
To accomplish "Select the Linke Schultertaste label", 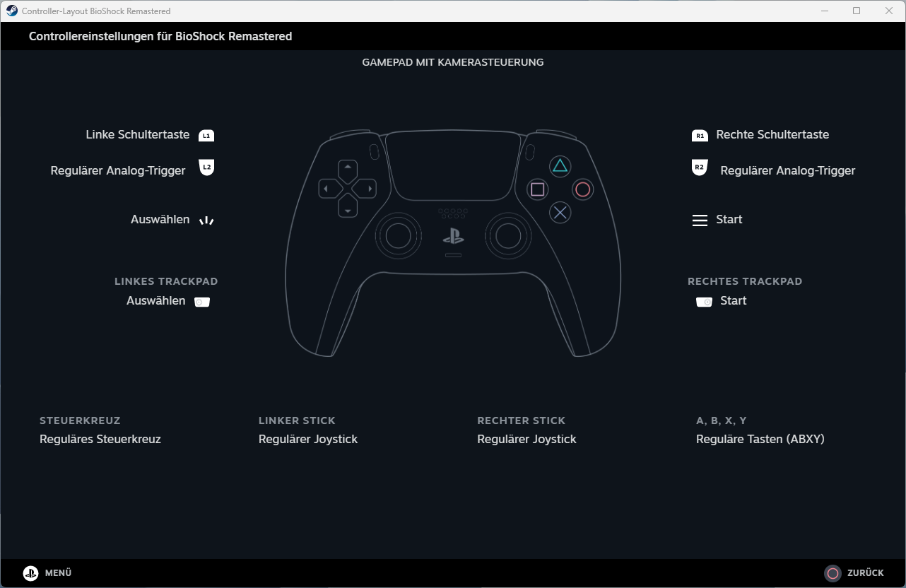I will tap(138, 134).
